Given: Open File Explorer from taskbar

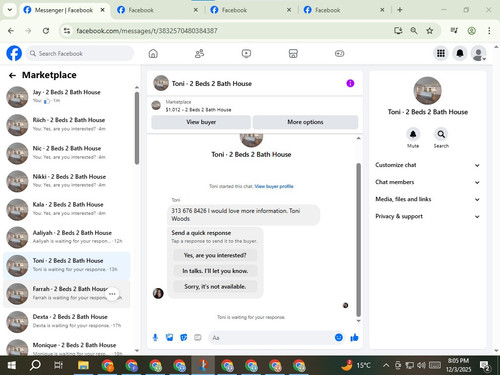Looking at the screenshot, I should (x=83, y=365).
